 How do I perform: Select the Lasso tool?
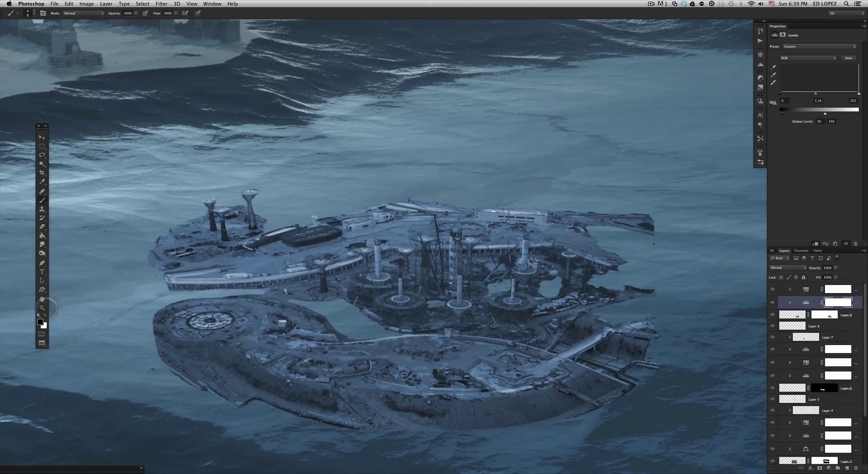click(42, 155)
